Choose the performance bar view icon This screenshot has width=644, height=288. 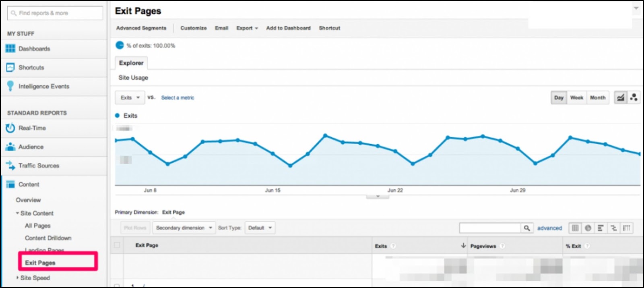click(601, 228)
